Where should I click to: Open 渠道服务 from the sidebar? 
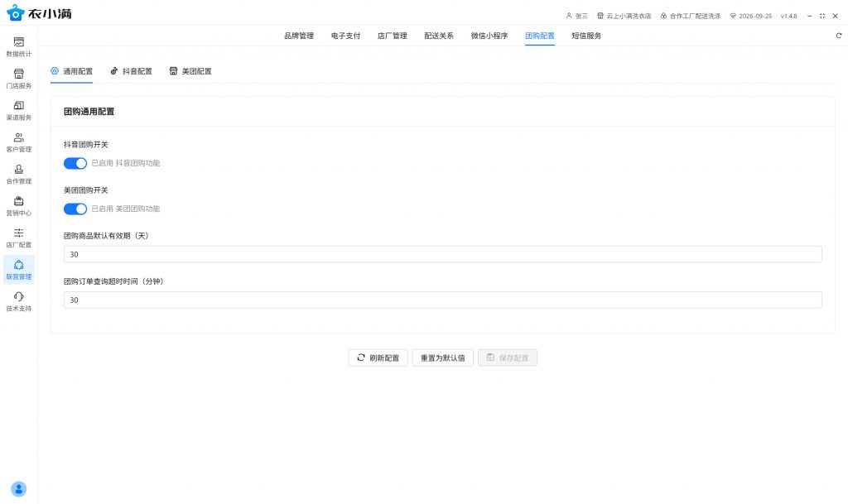pos(18,110)
